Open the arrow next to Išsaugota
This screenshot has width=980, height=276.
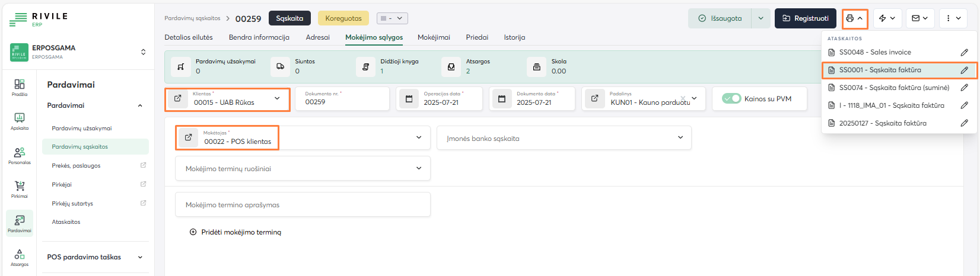tap(761, 18)
